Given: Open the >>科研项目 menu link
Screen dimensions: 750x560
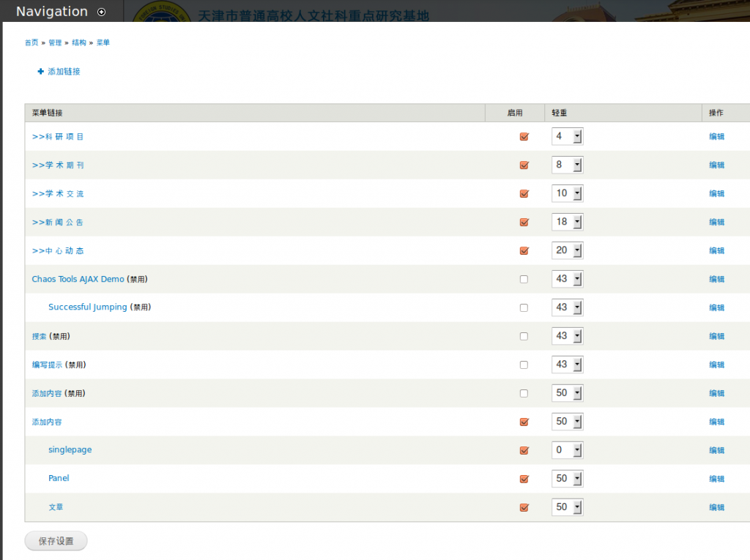Looking at the screenshot, I should [58, 137].
